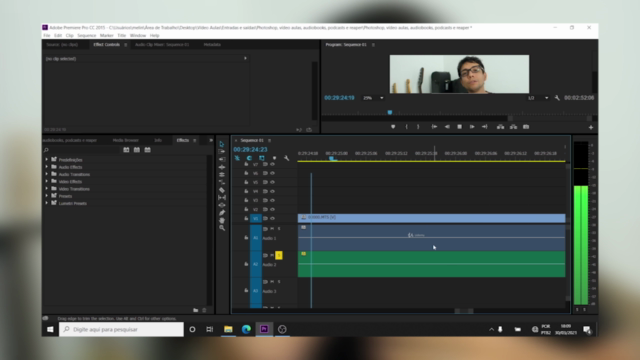Screen dimensions: 640x360
Task: Toggle lock on V1 track
Action: point(246,218)
